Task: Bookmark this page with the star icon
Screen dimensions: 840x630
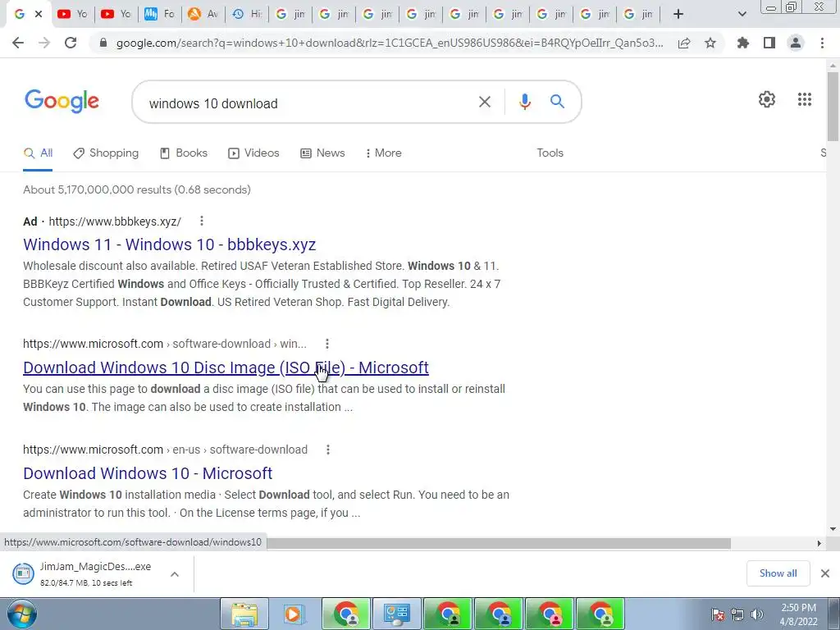Action: click(710, 43)
